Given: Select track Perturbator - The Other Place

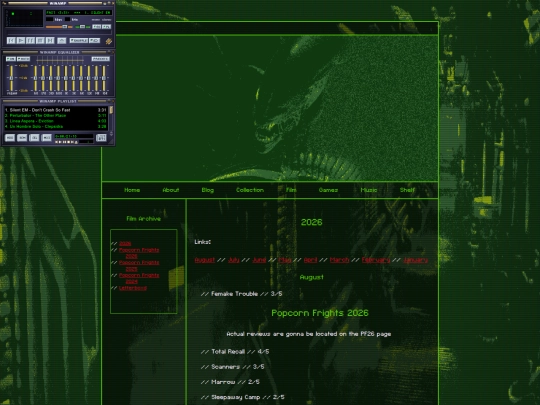Looking at the screenshot, I should click(x=55, y=115).
